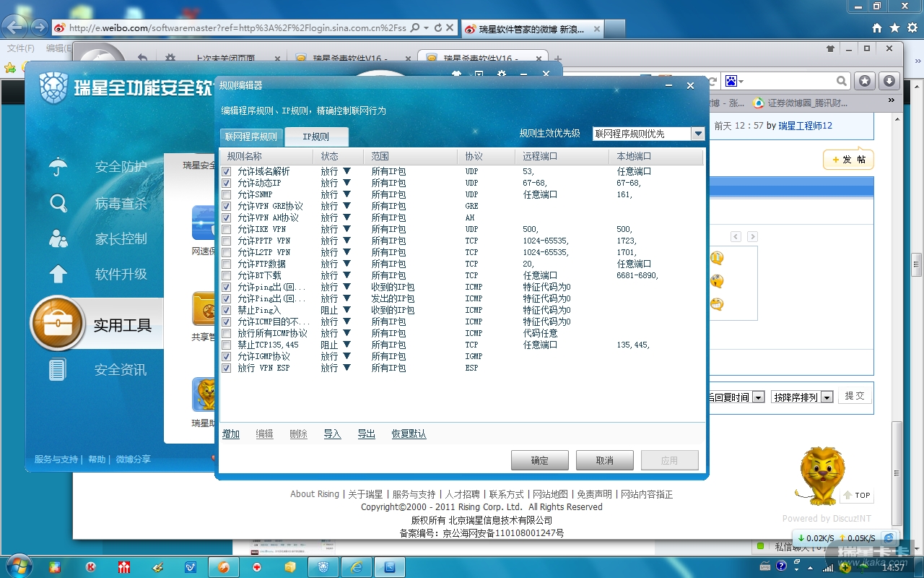Open the 安全资讯 document icon
This screenshot has height=578, width=924.
coord(58,370)
